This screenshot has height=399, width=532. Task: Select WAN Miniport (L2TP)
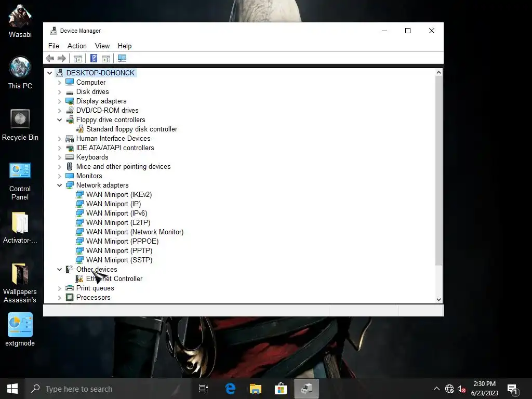(x=118, y=222)
